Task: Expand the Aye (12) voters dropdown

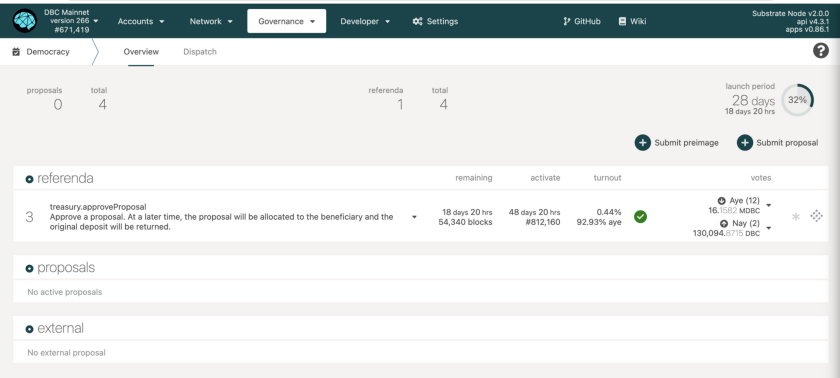Action: coord(769,206)
